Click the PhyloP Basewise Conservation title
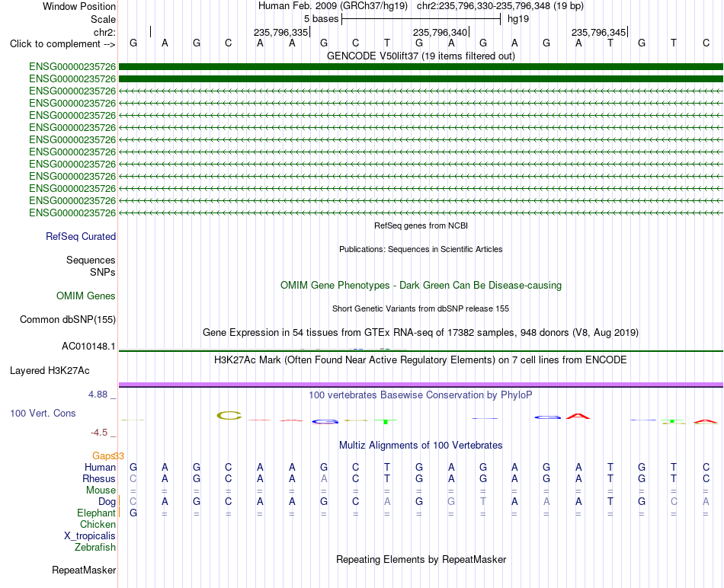 (x=421, y=395)
